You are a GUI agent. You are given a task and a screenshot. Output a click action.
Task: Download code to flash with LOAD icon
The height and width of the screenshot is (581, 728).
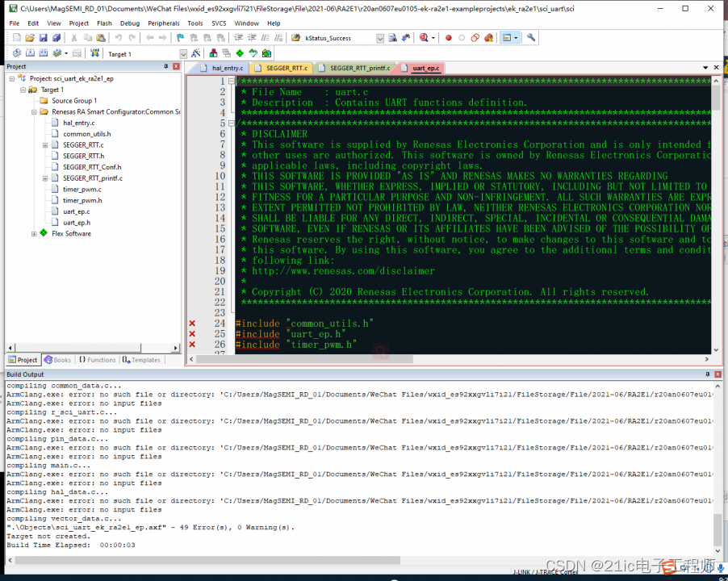pyautogui.click(x=94, y=53)
